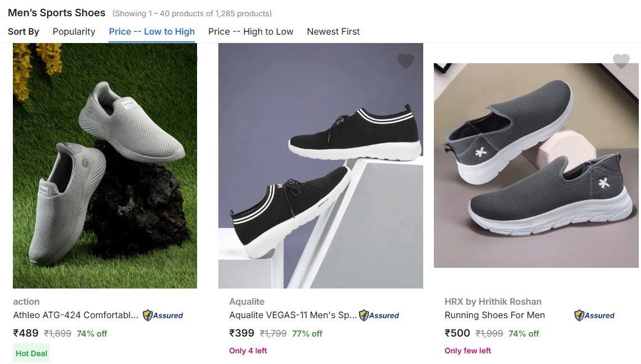Click the wishlist heart on the HRX shoes
Image resolution: width=641 pixels, height=364 pixels.
pos(621,62)
